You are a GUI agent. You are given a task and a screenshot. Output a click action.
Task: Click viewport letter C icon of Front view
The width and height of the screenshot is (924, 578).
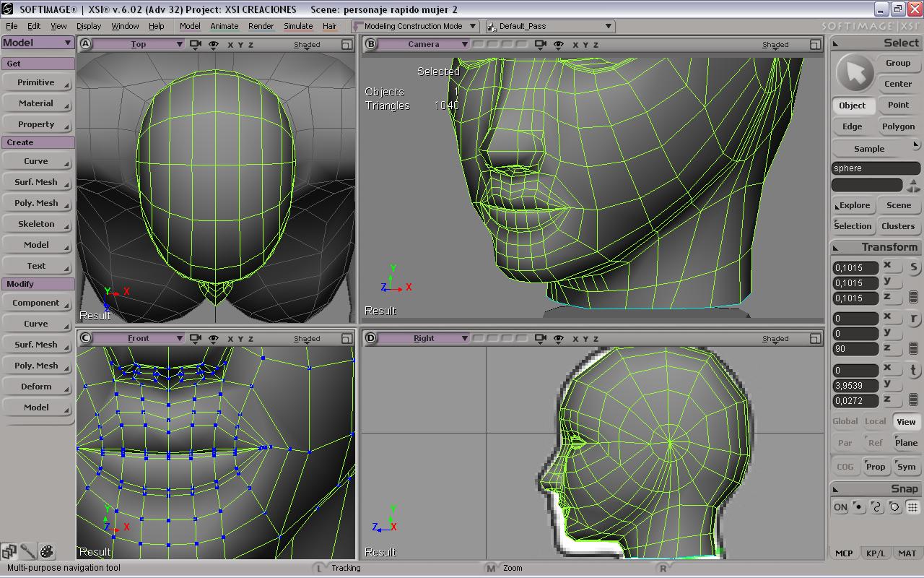click(x=85, y=338)
